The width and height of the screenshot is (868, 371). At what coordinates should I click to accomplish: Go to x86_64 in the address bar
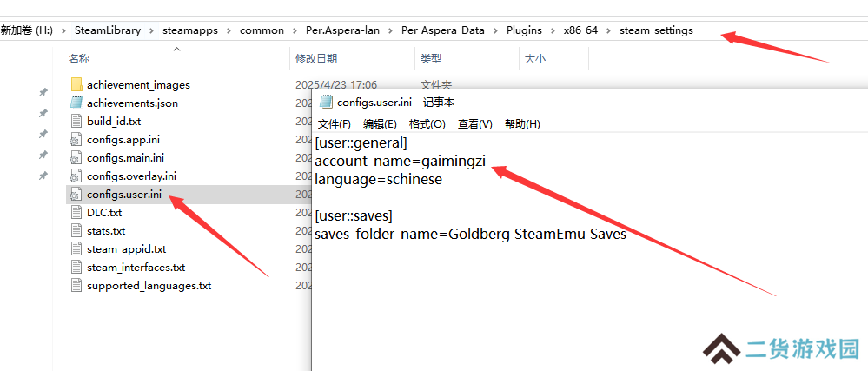[x=580, y=30]
